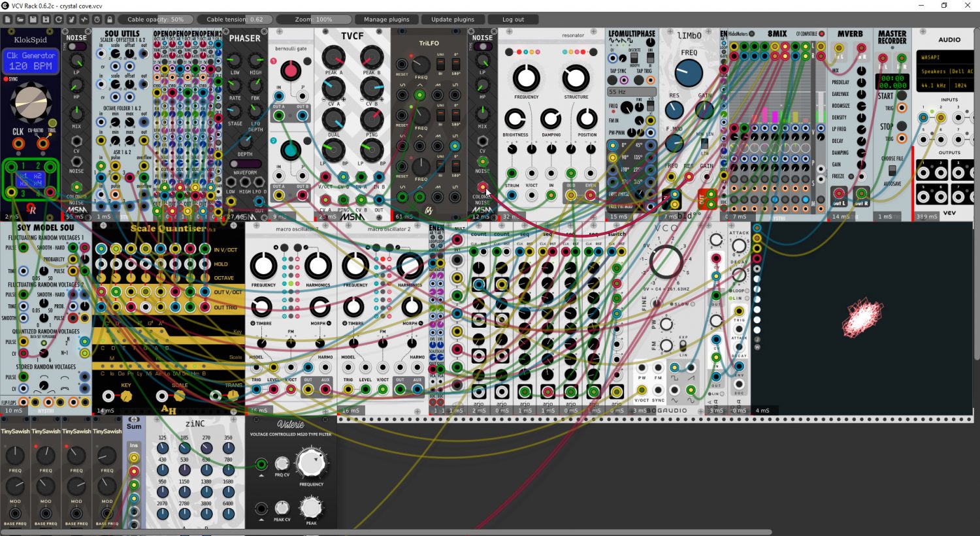
Task: Click the Cable tension slider
Action: [x=235, y=20]
